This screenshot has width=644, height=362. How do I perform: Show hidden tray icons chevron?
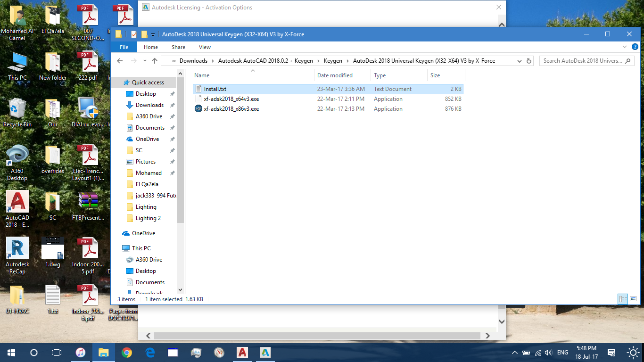[x=514, y=353]
